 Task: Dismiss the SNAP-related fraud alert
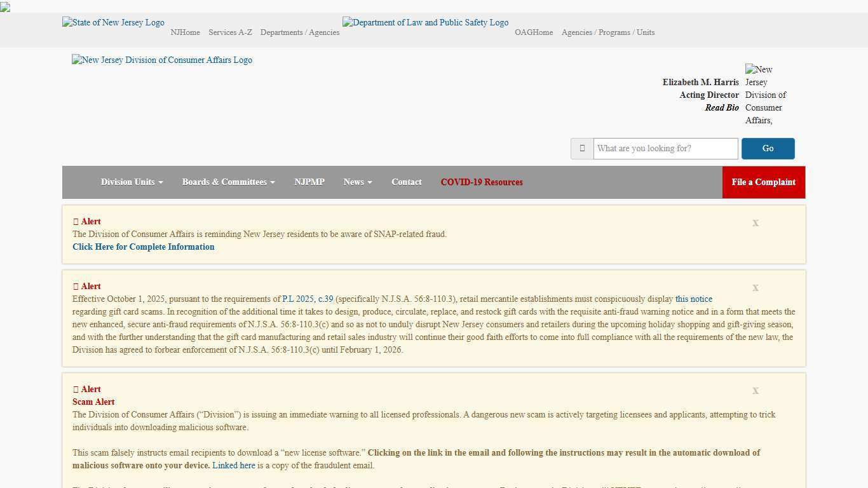click(x=756, y=223)
